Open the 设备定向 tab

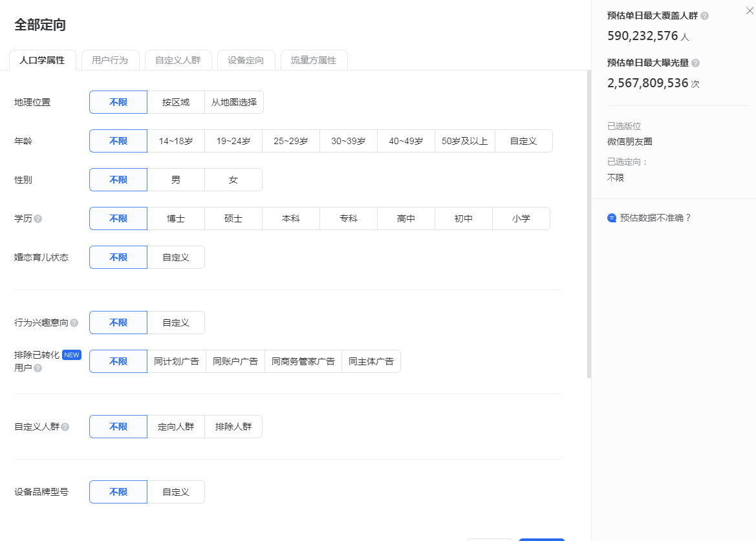246,59
